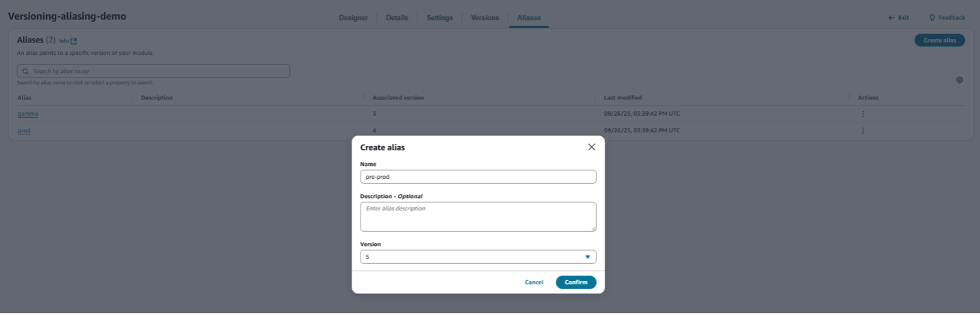Viewport: 980px width, 316px height.
Task: Open the Settings tab
Action: point(439,18)
